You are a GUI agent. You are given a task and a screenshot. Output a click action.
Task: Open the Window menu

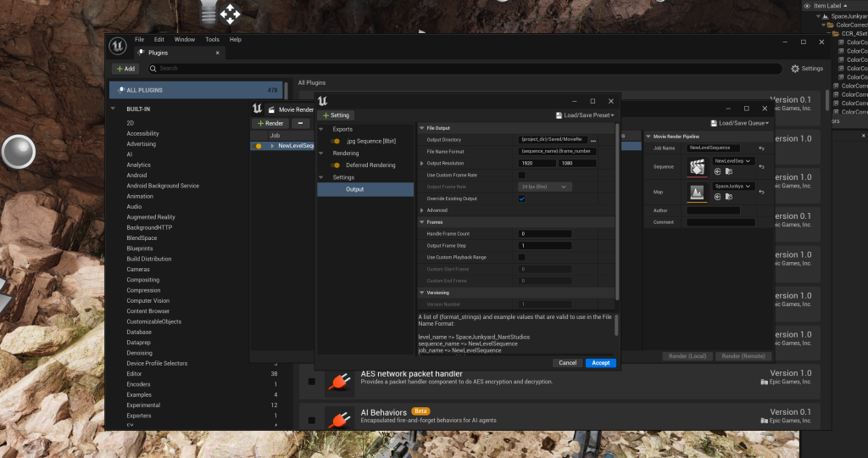pos(184,39)
